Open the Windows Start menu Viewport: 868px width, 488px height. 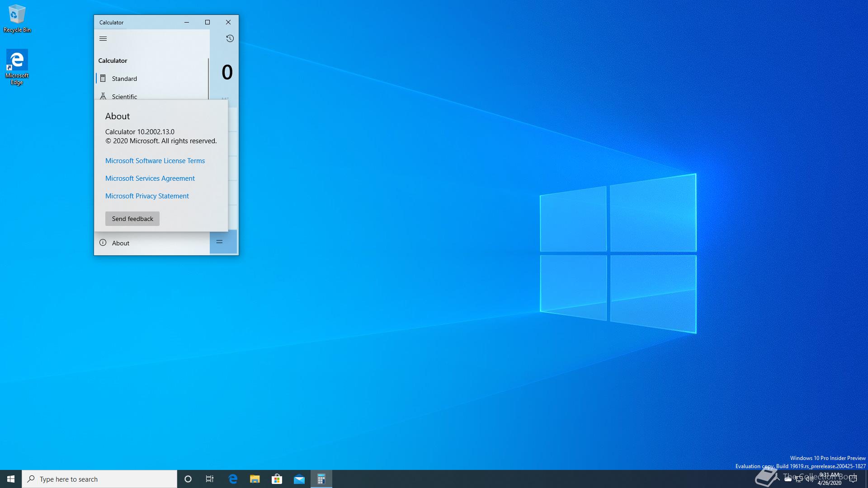click(x=11, y=479)
